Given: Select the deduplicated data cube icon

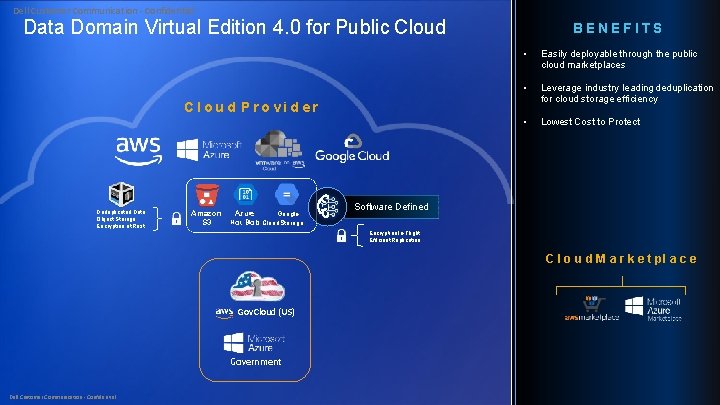Looking at the screenshot, I should coord(122,194).
